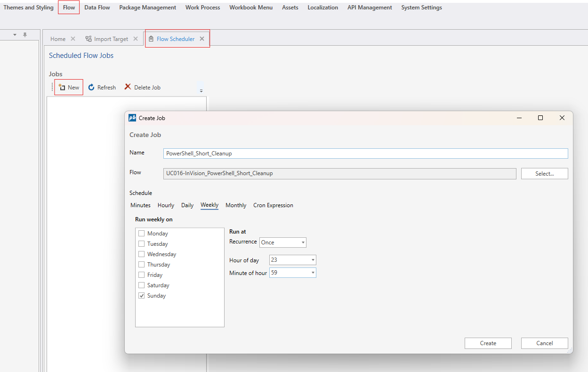
Task: Click the Select... flow button
Action: [544, 174]
